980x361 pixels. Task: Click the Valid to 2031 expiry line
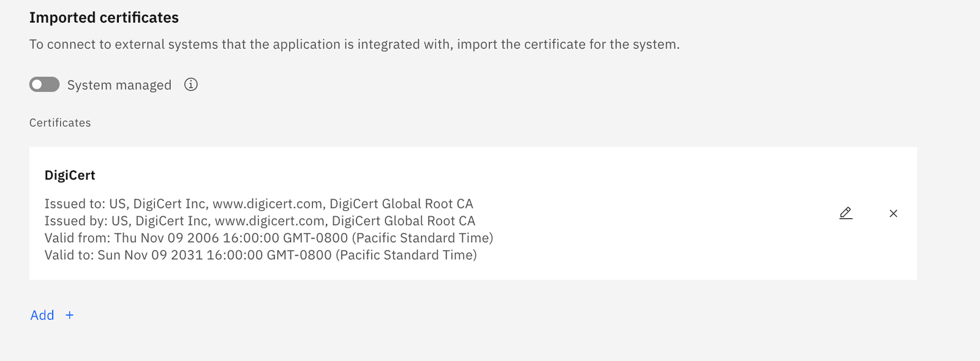(x=261, y=255)
